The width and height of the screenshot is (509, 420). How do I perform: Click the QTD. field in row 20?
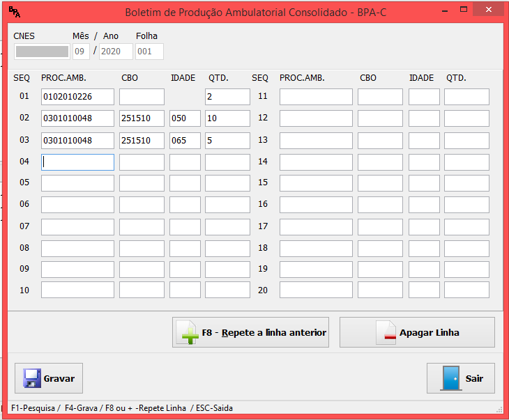pyautogui.click(x=466, y=290)
